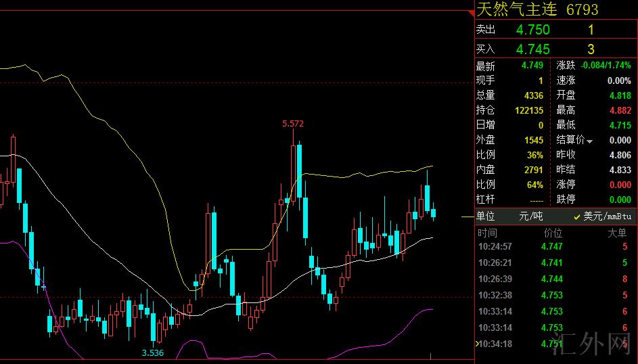Click the yellow checkmark next to 美元/mmBtu
This screenshot has height=364, width=638.
577,217
